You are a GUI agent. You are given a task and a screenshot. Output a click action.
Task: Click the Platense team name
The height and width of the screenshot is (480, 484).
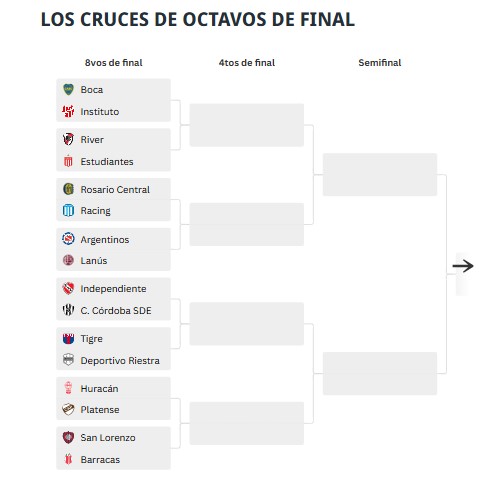[x=100, y=410]
